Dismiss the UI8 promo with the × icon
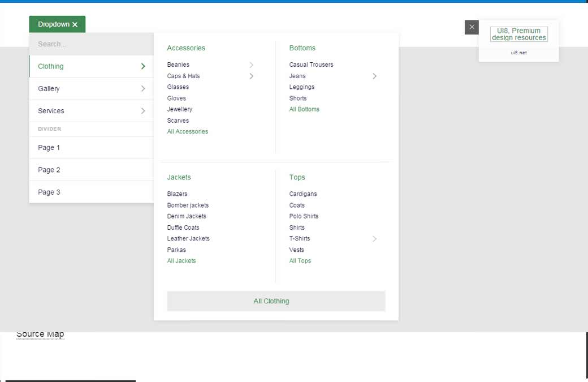Viewport: 588px width, 382px height. pos(472,27)
